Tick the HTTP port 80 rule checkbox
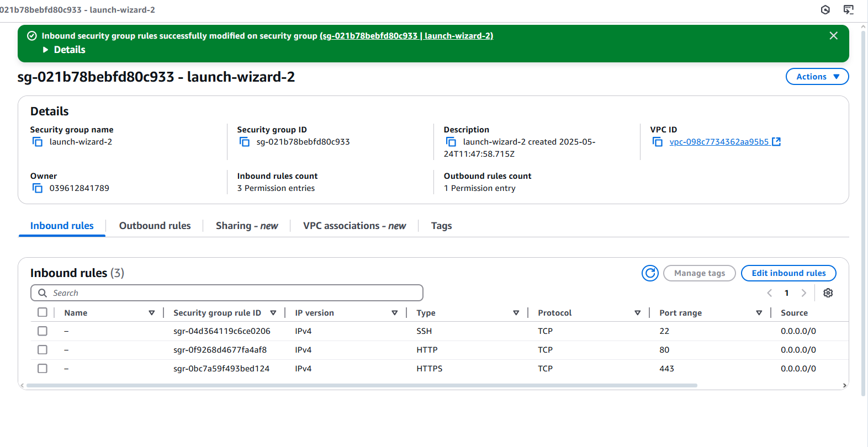 coord(43,350)
